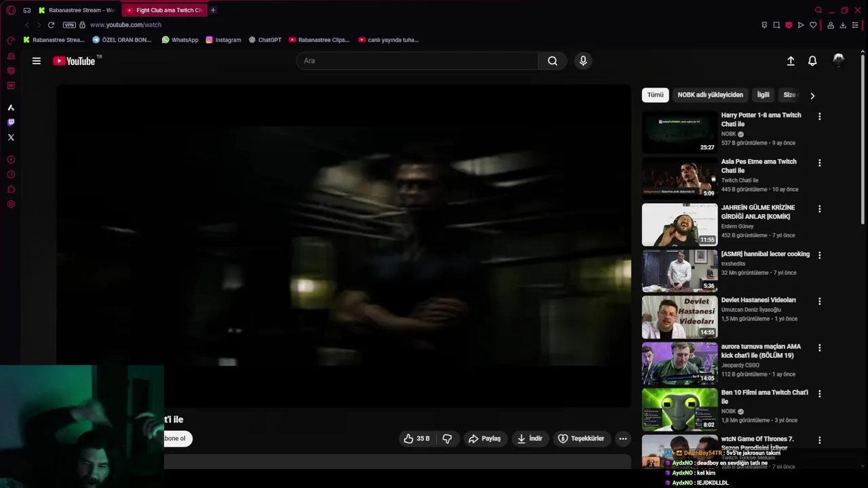Open options for wtcN Game Of Thrones video

pos(819,440)
